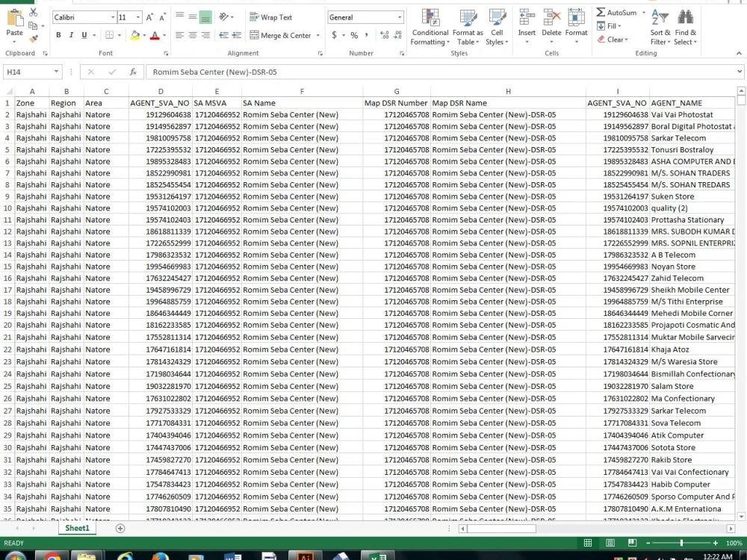
Task: Apply the red Font Color
Action: pyautogui.click(x=155, y=35)
